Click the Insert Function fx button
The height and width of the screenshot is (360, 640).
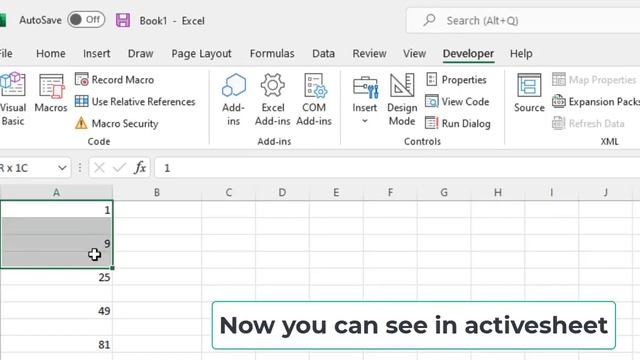pos(140,168)
